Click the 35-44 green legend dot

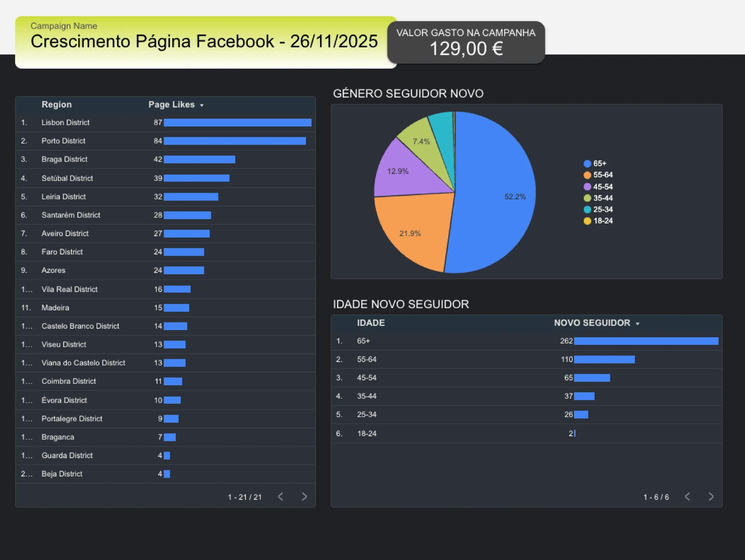pos(587,198)
